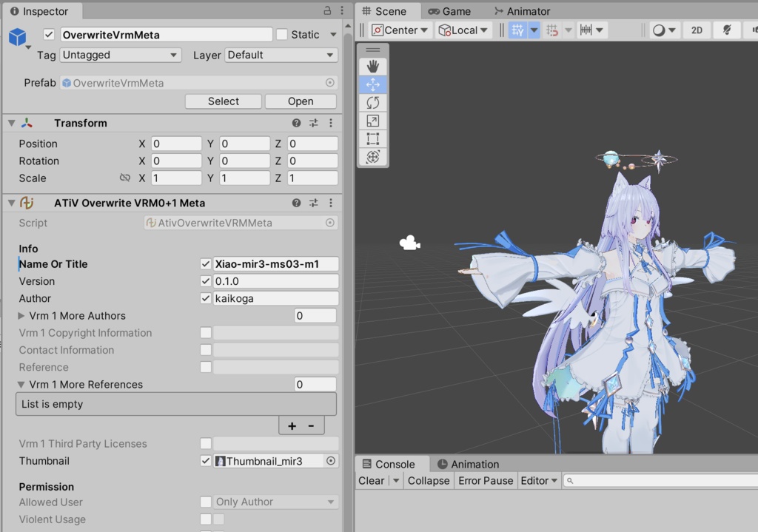
Task: Enable the Vrm 1 Copyright Information checkbox
Action: [206, 333]
